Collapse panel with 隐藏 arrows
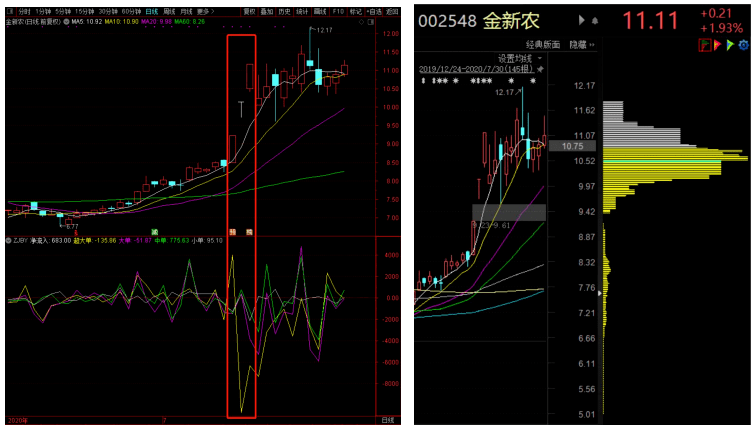The height and width of the screenshot is (427, 755). point(582,45)
